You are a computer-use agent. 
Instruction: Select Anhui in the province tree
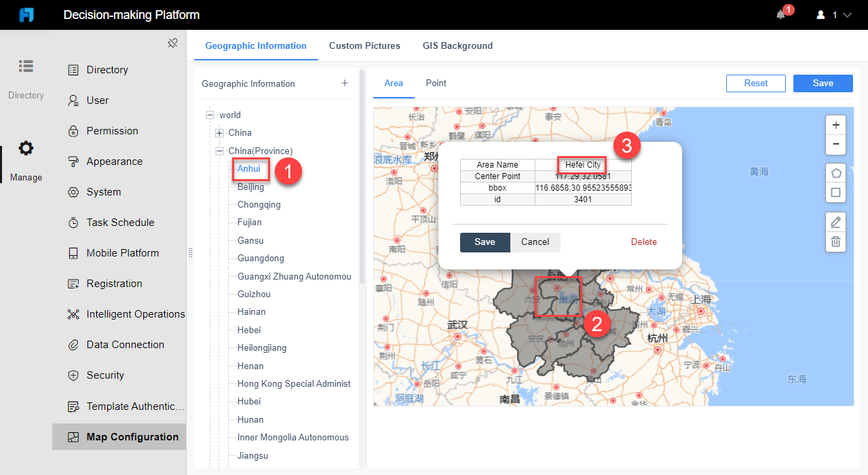[249, 168]
